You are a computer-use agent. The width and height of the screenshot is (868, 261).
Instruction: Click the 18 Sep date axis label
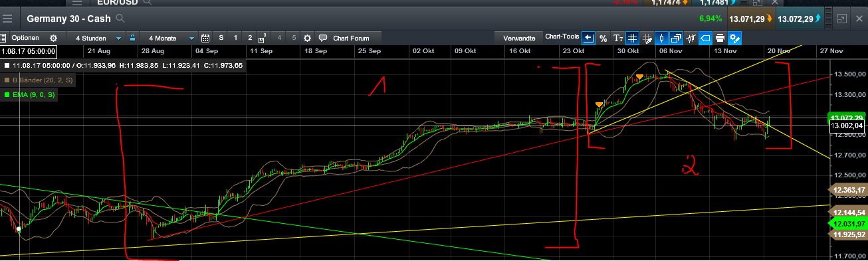(x=316, y=51)
